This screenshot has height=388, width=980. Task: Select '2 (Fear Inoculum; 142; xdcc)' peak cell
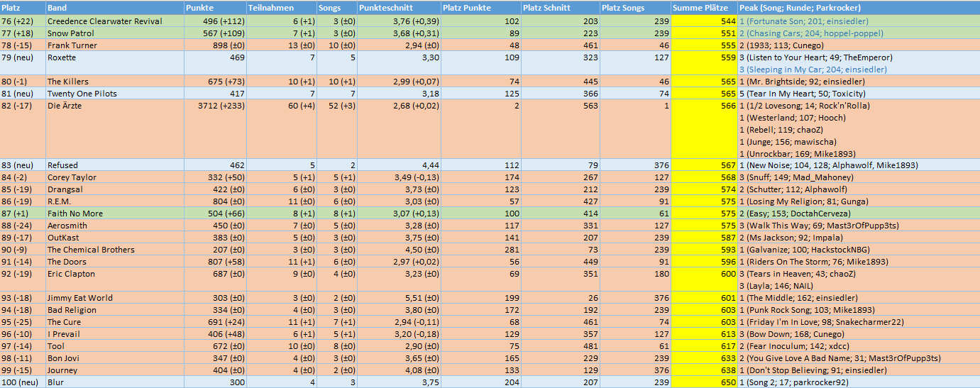pos(858,346)
